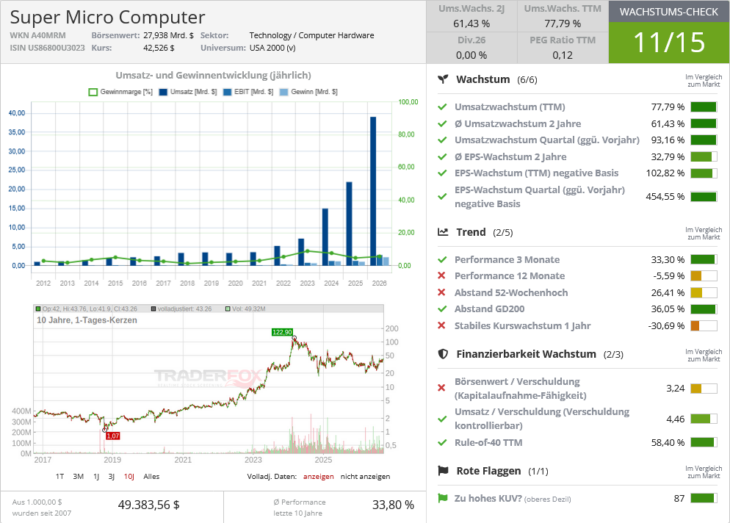This screenshot has height=523, width=730.
Task: Click the 2024 Umsatz bar in yearly chart
Action: pos(325,237)
